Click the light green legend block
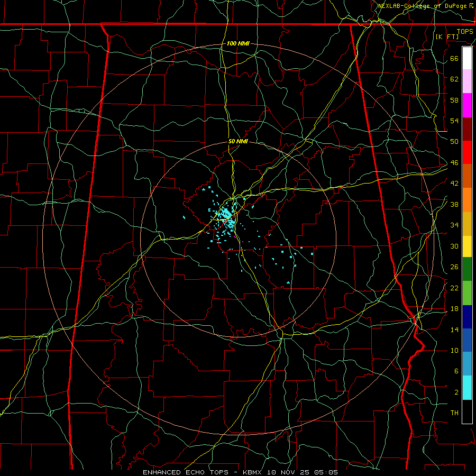This screenshot has width=476, height=476. [x=467, y=293]
